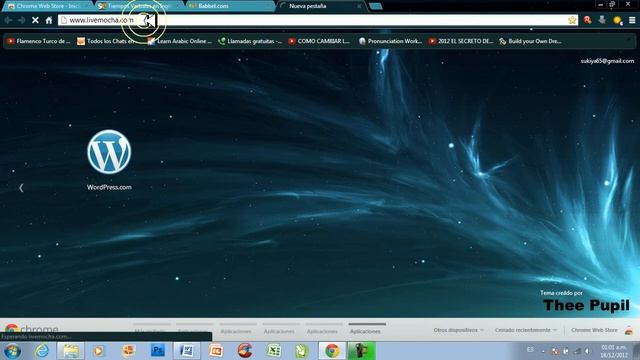Open the 2012 EL SECRETO DE bookmark
This screenshot has width=640, height=360.
[461, 41]
